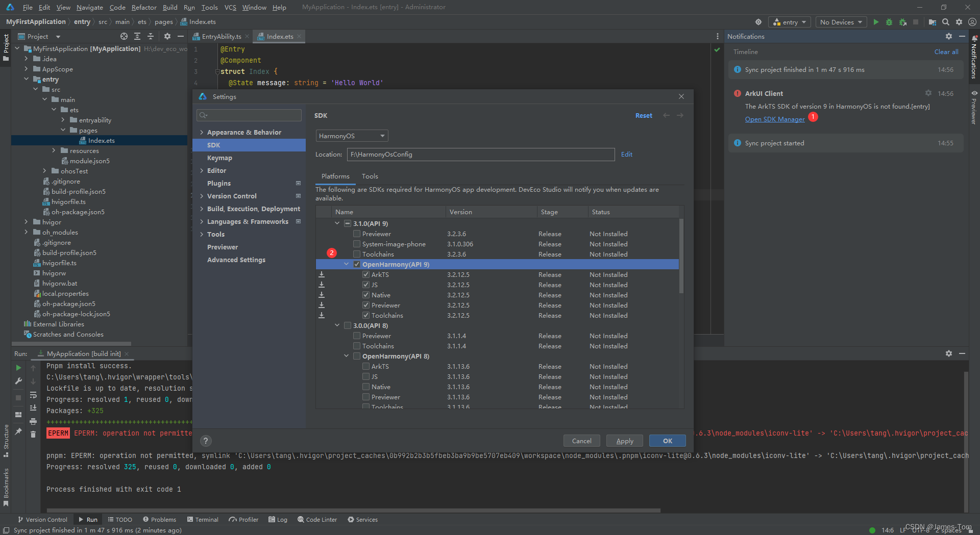Check OpenHarmony(API 8) checkbox

click(357, 356)
